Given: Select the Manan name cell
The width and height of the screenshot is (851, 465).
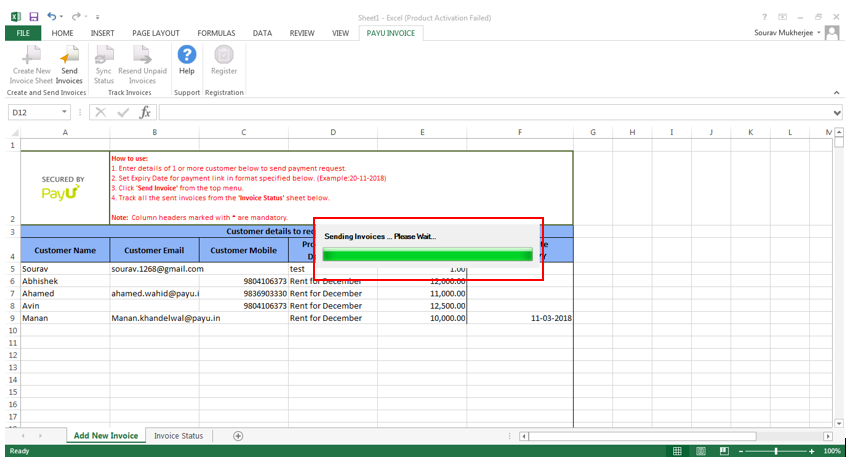Looking at the screenshot, I should tap(65, 318).
